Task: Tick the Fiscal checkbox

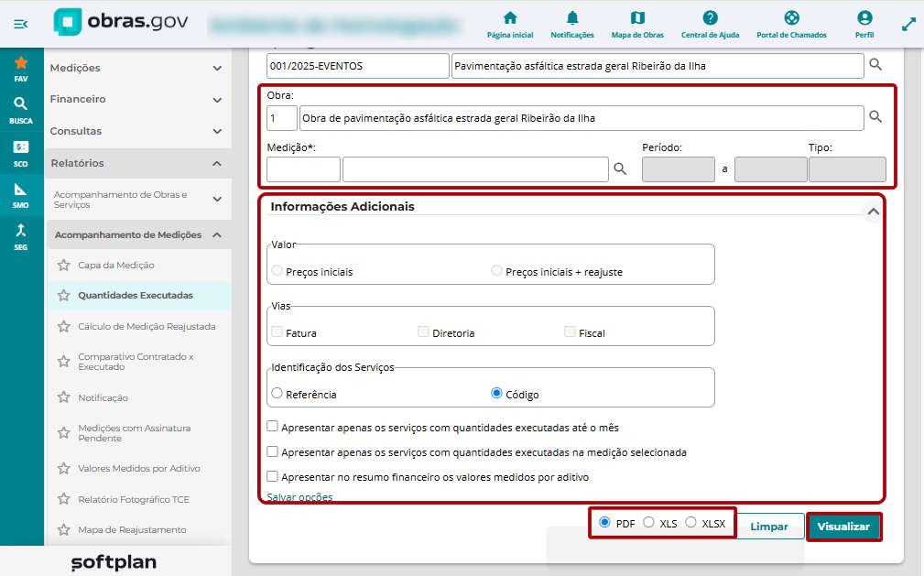Action: click(x=570, y=331)
